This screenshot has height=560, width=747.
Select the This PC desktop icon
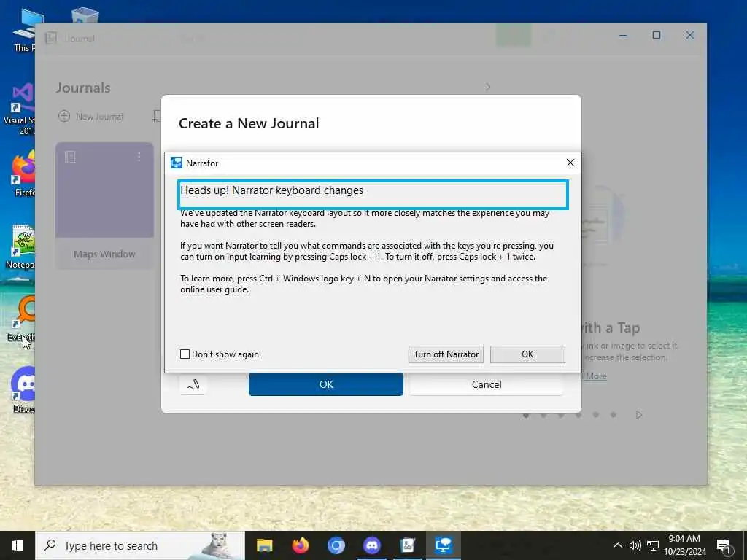click(25, 29)
